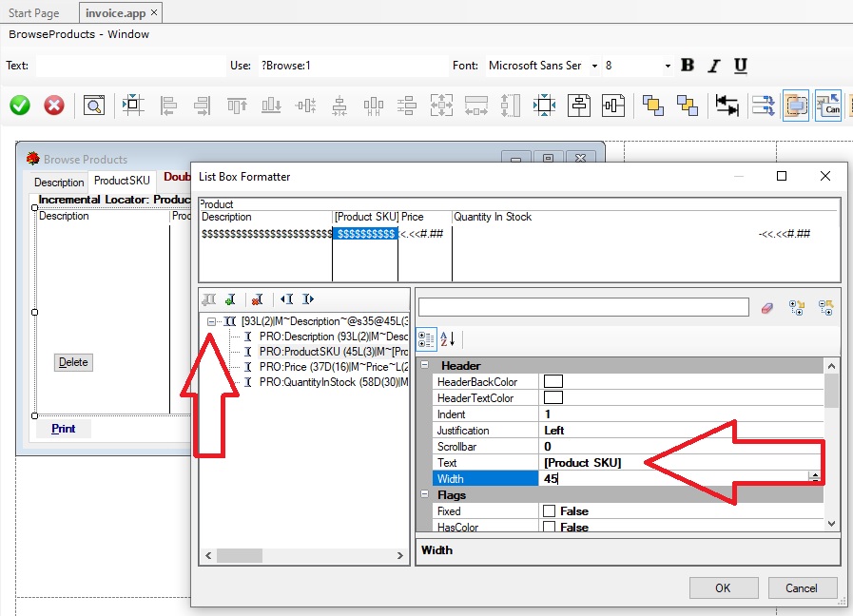This screenshot has height=616, width=853.
Task: Toggle the Fixed flag checkbox
Action: click(x=549, y=511)
